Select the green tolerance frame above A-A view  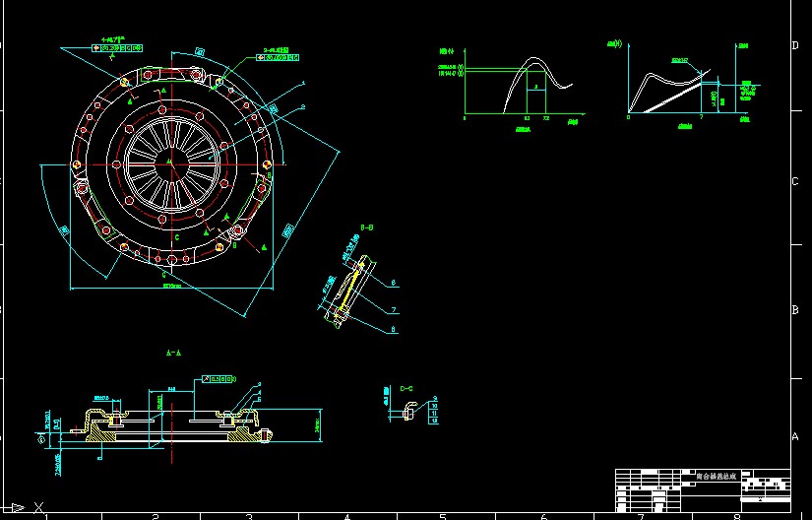[x=219, y=378]
